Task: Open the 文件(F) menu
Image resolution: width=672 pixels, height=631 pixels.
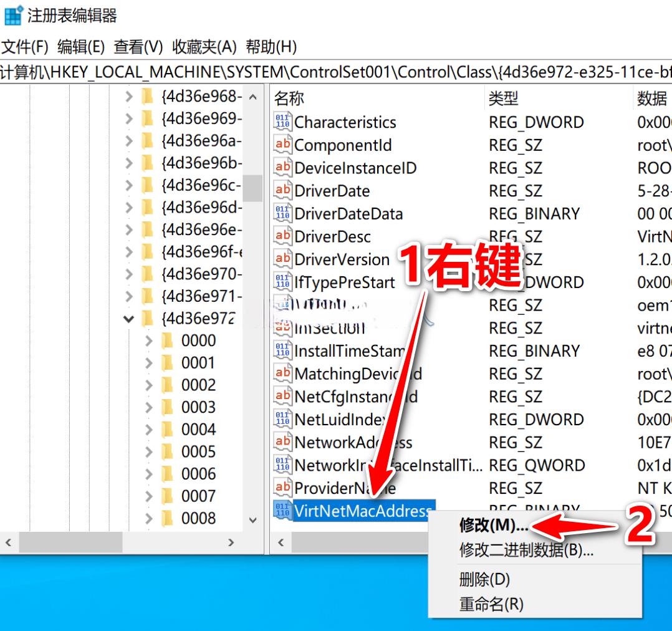Action: [25, 47]
